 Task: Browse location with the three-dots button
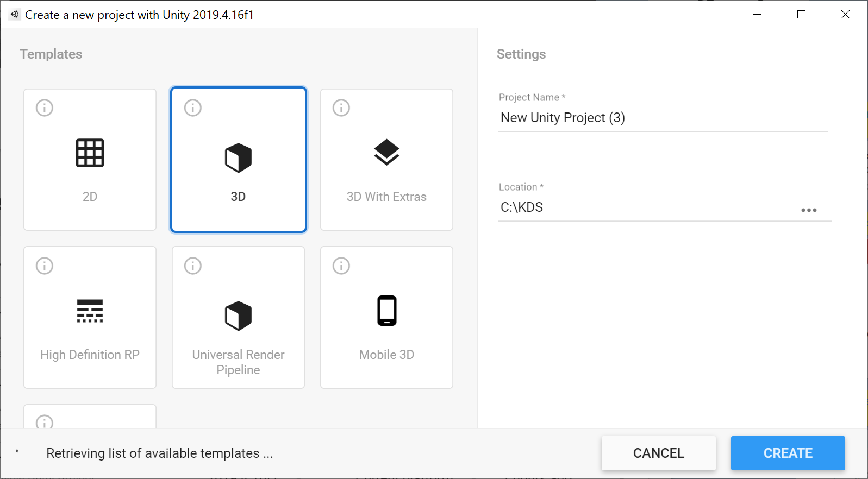point(809,210)
